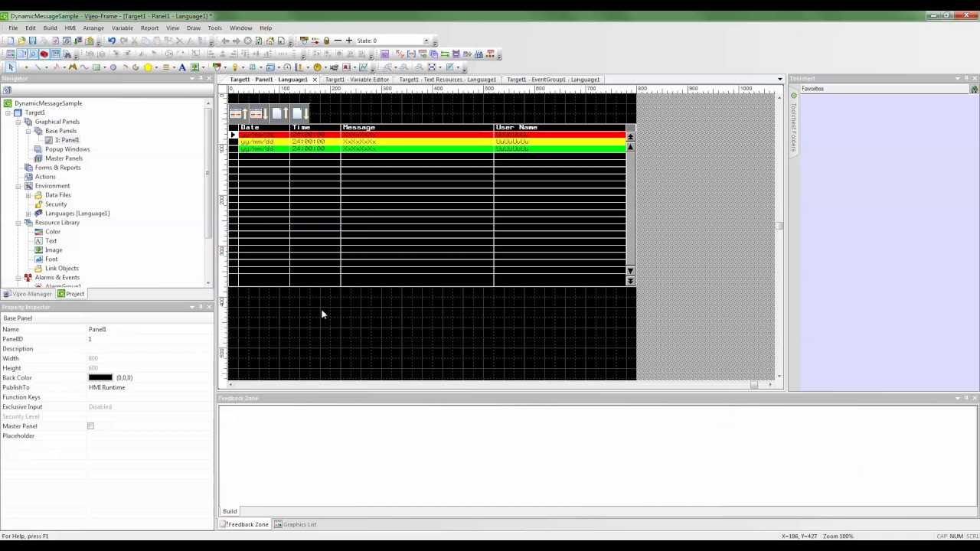Image resolution: width=980 pixels, height=551 pixels.
Task: Collapse the Graphical Panels node
Action: click(x=18, y=122)
